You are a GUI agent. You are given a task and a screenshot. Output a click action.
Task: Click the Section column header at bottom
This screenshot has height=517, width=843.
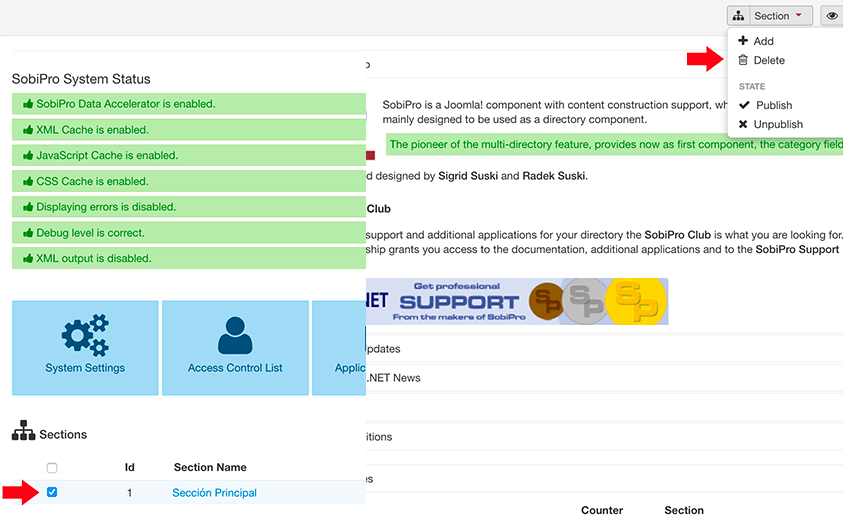[x=684, y=510]
